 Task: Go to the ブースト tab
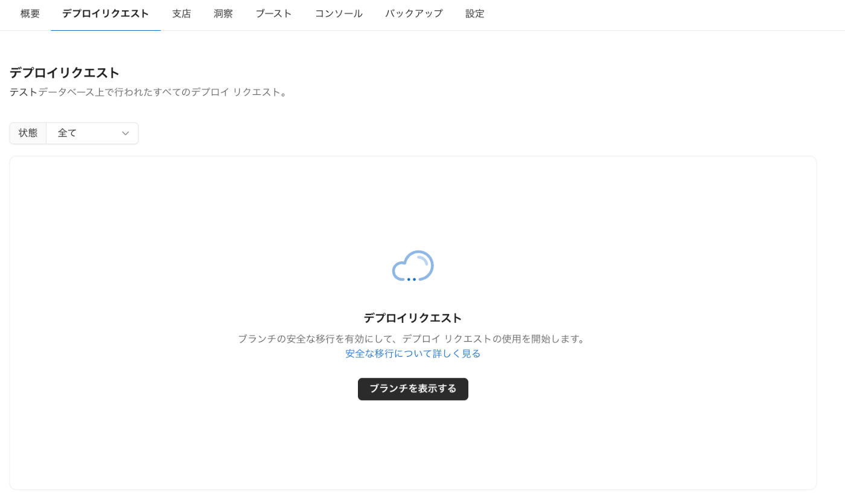tap(274, 13)
